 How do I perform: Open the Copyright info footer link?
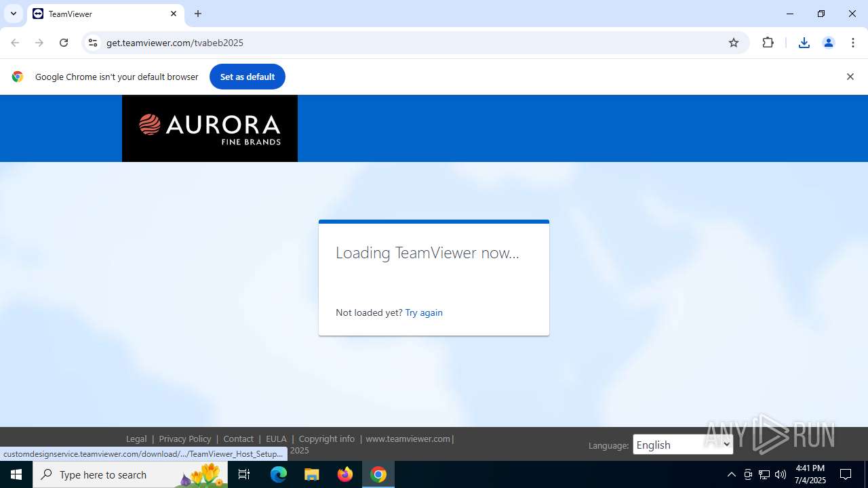point(327,439)
